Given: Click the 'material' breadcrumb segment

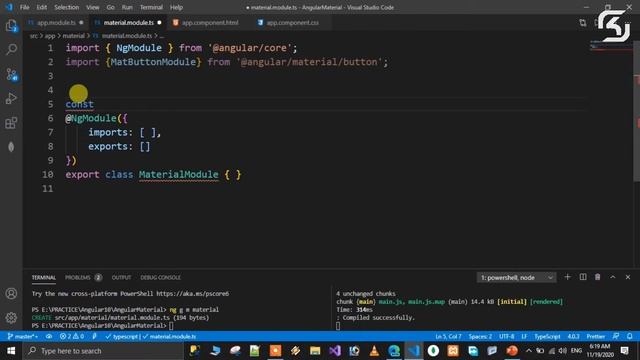Looking at the screenshot, I should (x=73, y=36).
